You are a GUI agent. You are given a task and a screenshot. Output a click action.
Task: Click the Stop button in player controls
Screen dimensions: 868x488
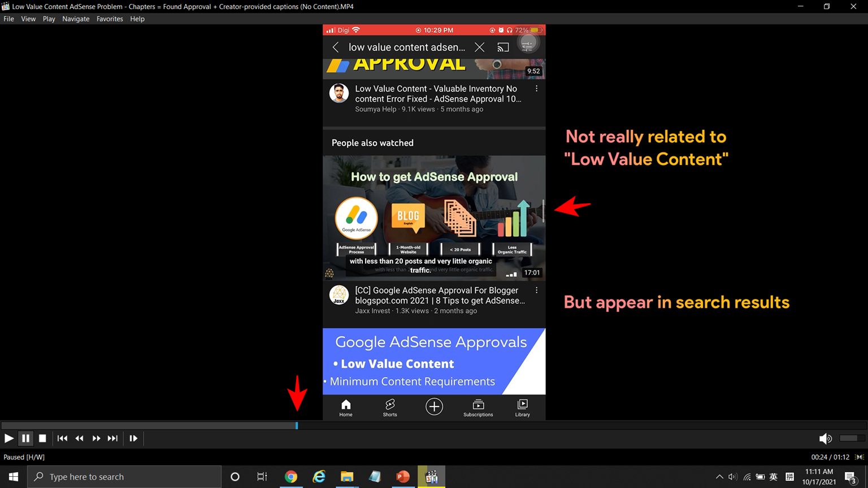[42, 438]
